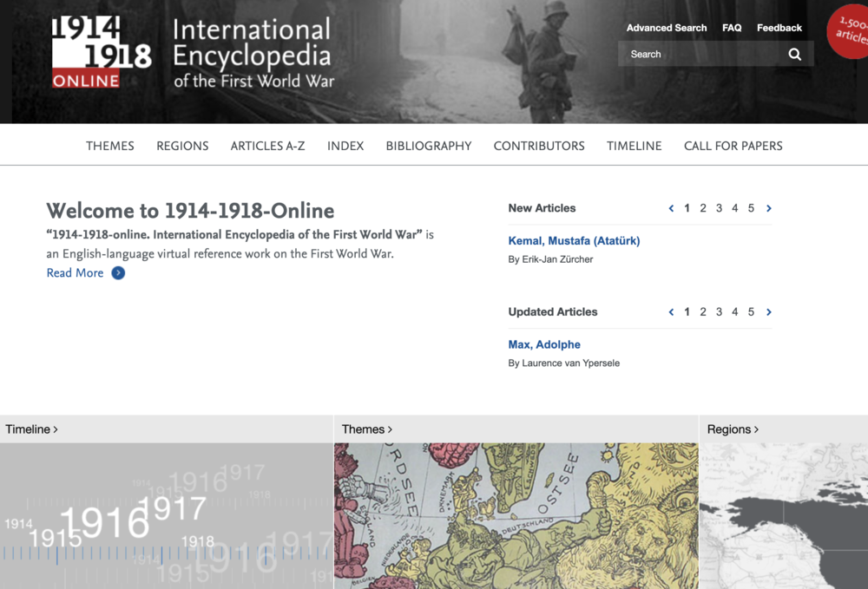Click the Updated Articles heading
The height and width of the screenshot is (589, 868).
(x=552, y=312)
